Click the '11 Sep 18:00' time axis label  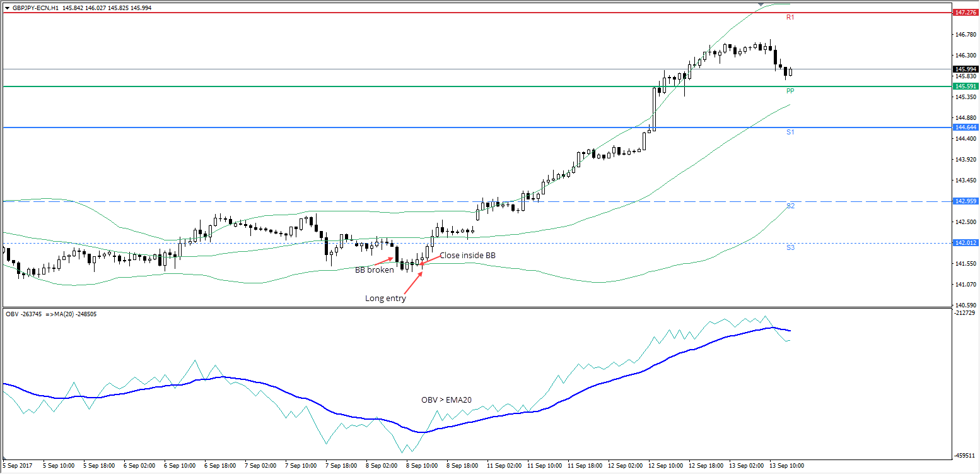click(585, 466)
